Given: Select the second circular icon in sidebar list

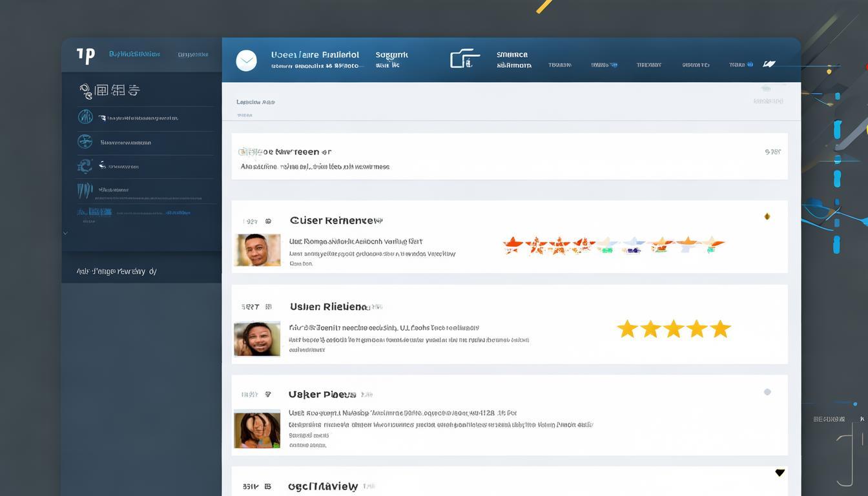Looking at the screenshot, I should coord(85,141).
